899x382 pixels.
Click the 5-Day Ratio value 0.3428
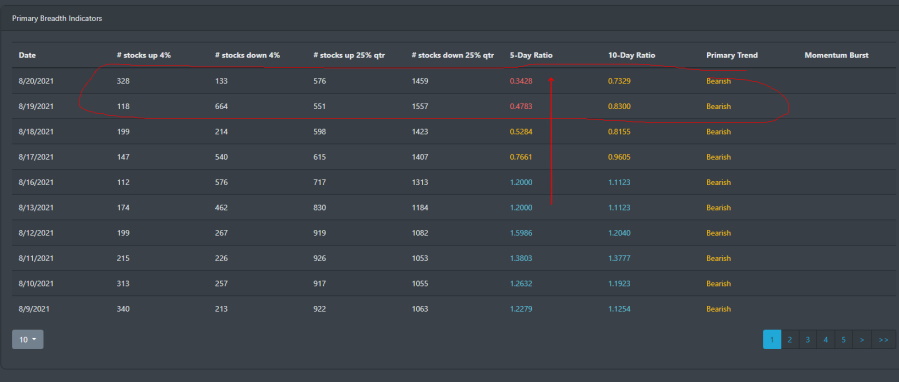[521, 81]
